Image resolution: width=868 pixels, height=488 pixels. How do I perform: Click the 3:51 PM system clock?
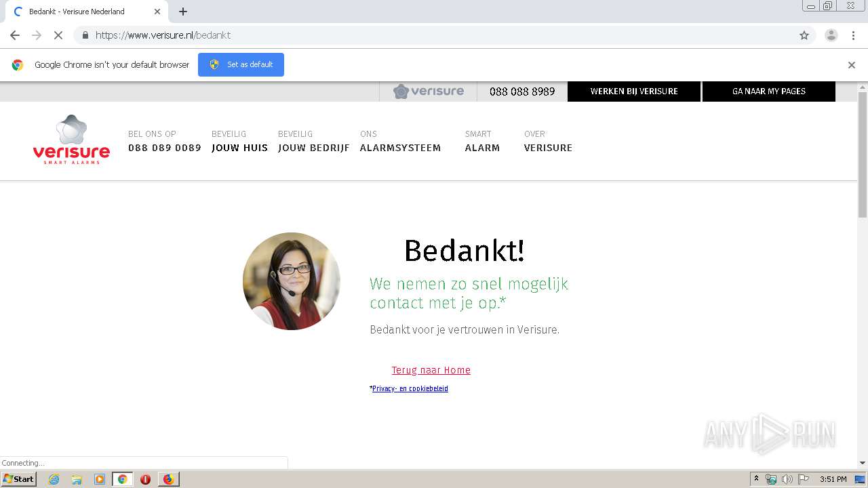(x=833, y=479)
